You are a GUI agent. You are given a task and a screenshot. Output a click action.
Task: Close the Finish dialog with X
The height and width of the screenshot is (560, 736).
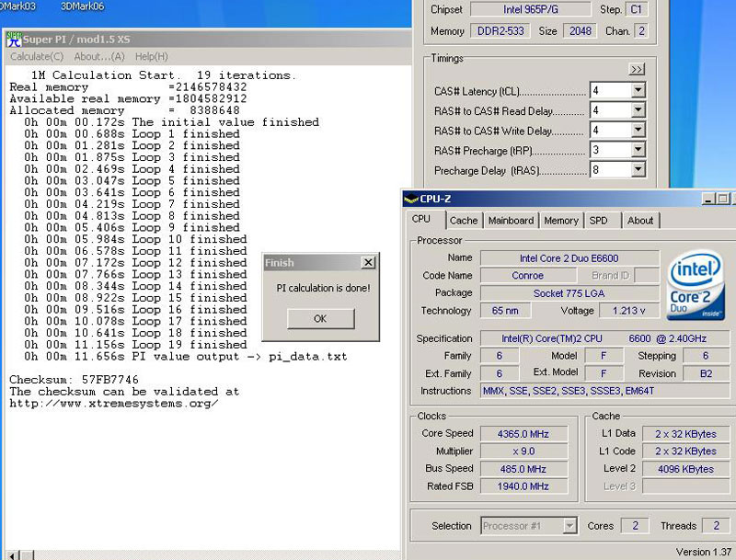pyautogui.click(x=369, y=263)
